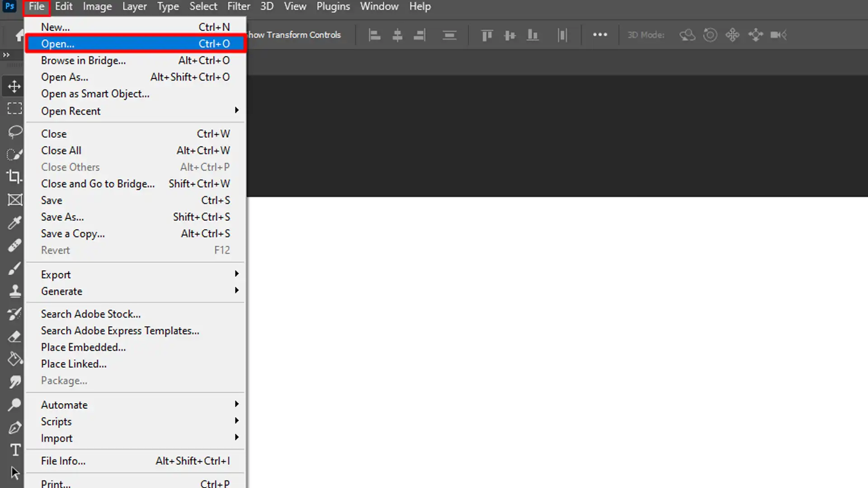Expand the Import submenu
Viewport: 868px width, 488px height.
136,438
